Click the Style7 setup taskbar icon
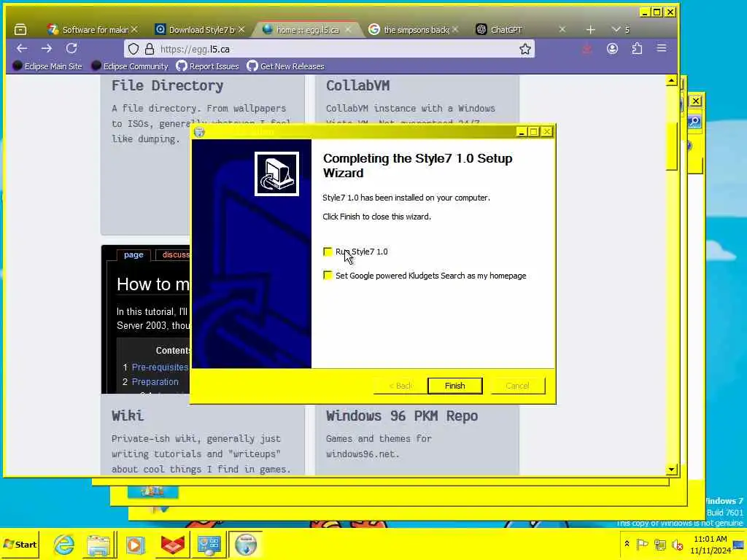Screen dimensions: 747x560 [246, 544]
